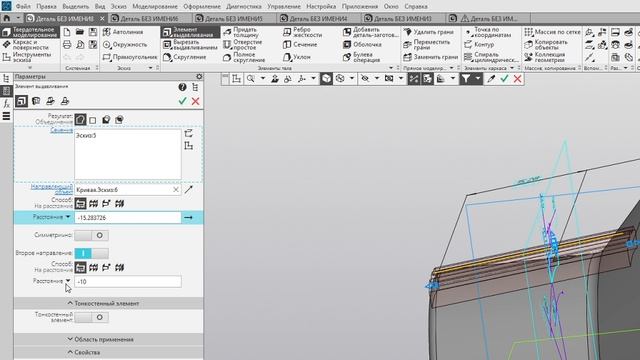
Task: Toggle hide-objects eye icon in view toolbar
Action: pyautogui.click(x=365, y=79)
